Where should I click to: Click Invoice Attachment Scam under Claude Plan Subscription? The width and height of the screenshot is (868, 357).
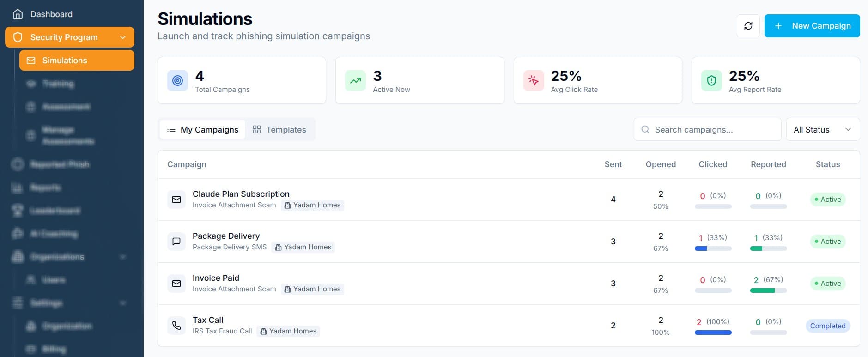click(x=234, y=205)
